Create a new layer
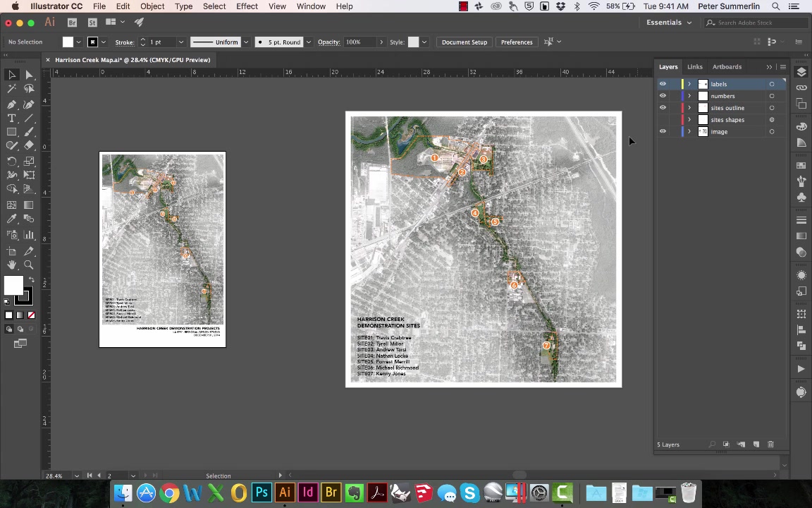Viewport: 812px width, 508px height. [x=756, y=445]
